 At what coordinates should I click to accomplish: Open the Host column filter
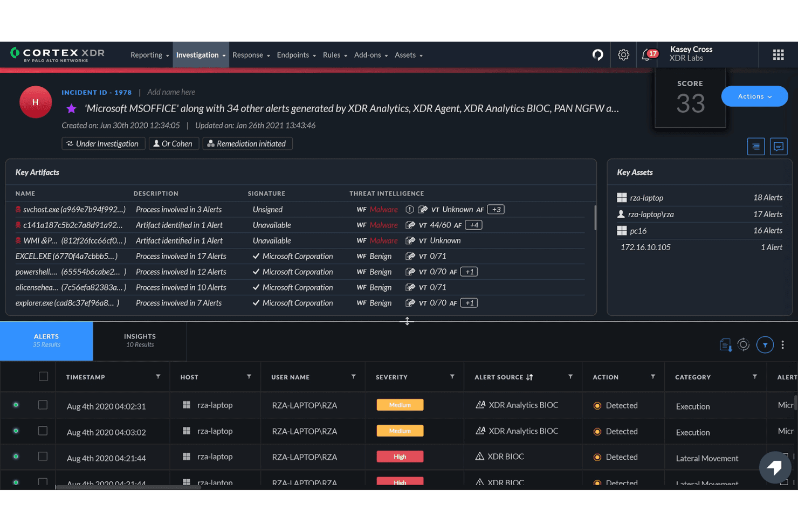click(x=249, y=377)
